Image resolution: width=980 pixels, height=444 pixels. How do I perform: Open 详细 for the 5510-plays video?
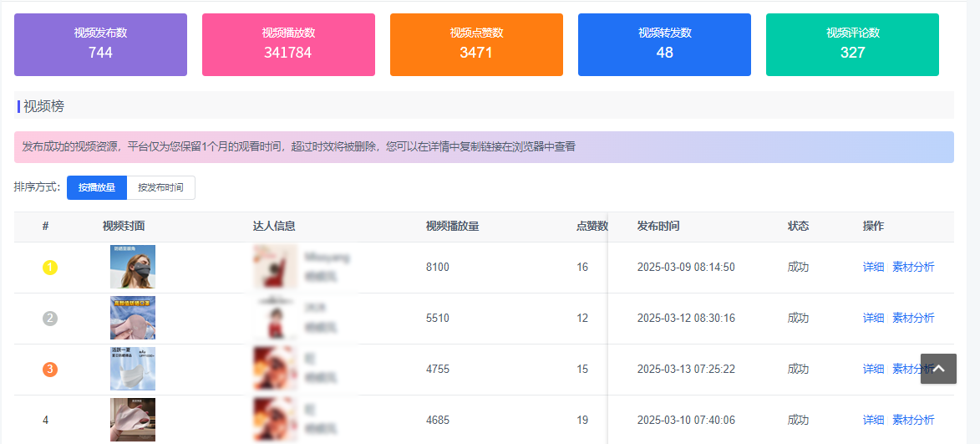click(x=873, y=319)
